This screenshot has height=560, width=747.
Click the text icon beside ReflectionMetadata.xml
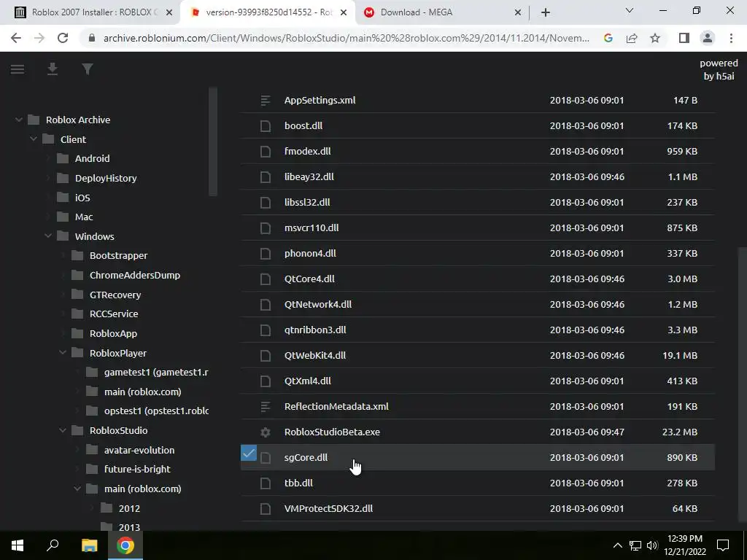266,407
